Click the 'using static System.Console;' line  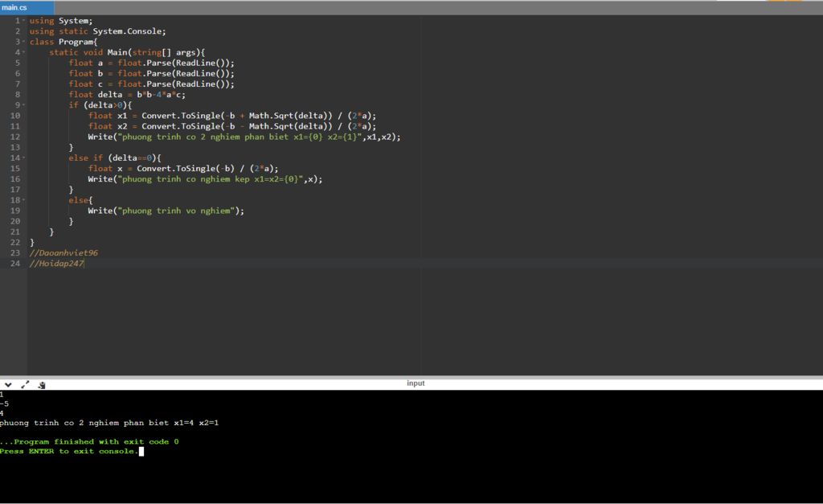pyautogui.click(x=97, y=31)
